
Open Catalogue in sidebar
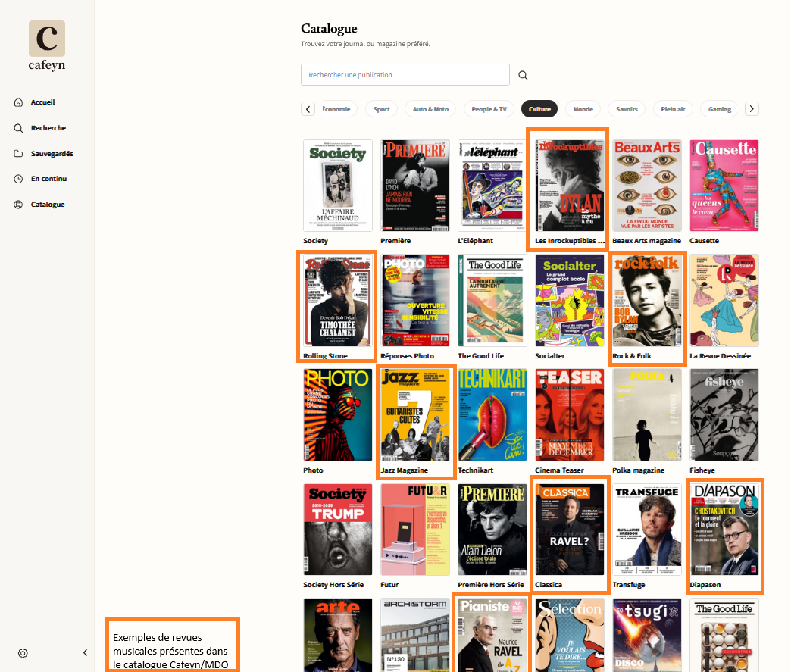point(48,205)
